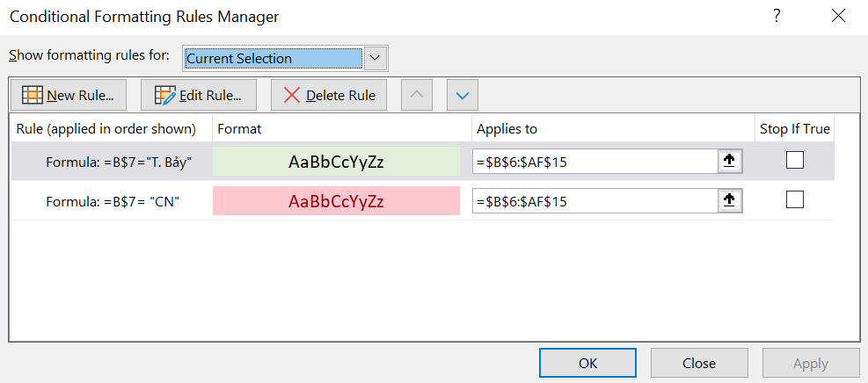The height and width of the screenshot is (383, 868).
Task: Expand the Show formatting rules for dropdown arrow
Action: [x=376, y=58]
